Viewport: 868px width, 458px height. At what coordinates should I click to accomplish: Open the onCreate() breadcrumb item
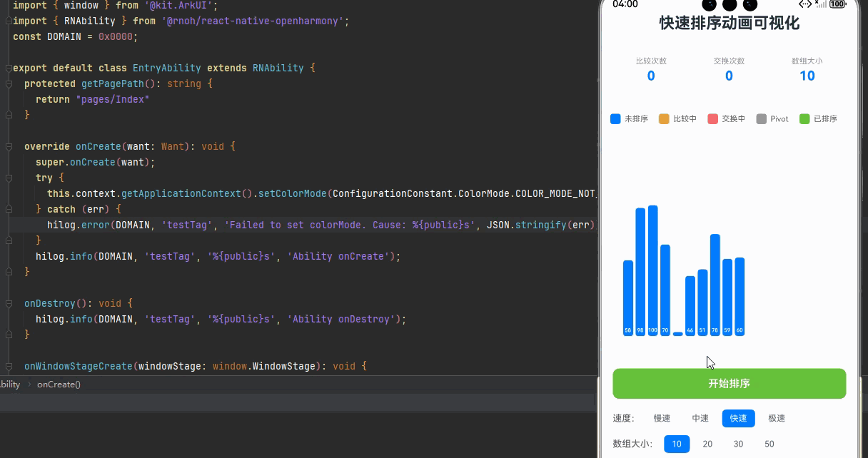tap(59, 384)
